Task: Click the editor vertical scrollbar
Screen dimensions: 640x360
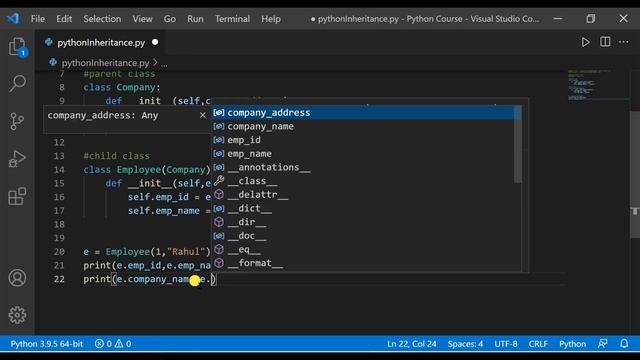Action: click(635, 175)
